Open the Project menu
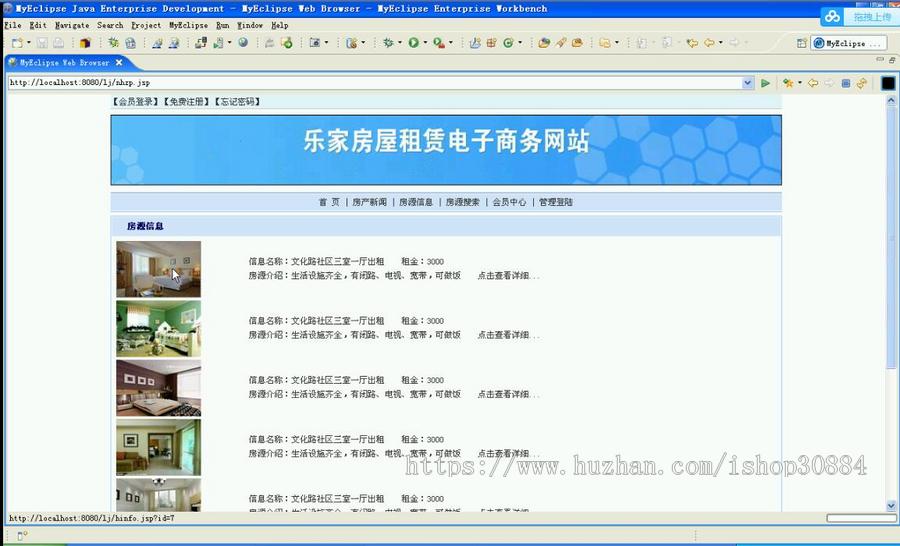Image resolution: width=900 pixels, height=546 pixels. pyautogui.click(x=146, y=25)
